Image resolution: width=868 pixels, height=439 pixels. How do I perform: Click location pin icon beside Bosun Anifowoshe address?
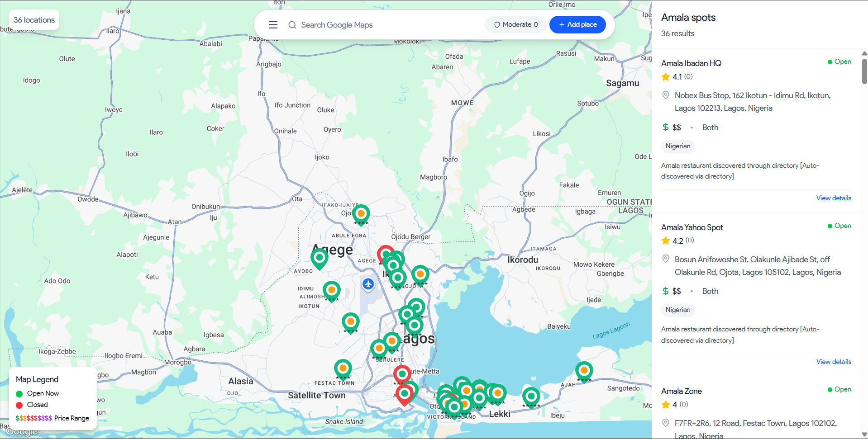(x=666, y=259)
